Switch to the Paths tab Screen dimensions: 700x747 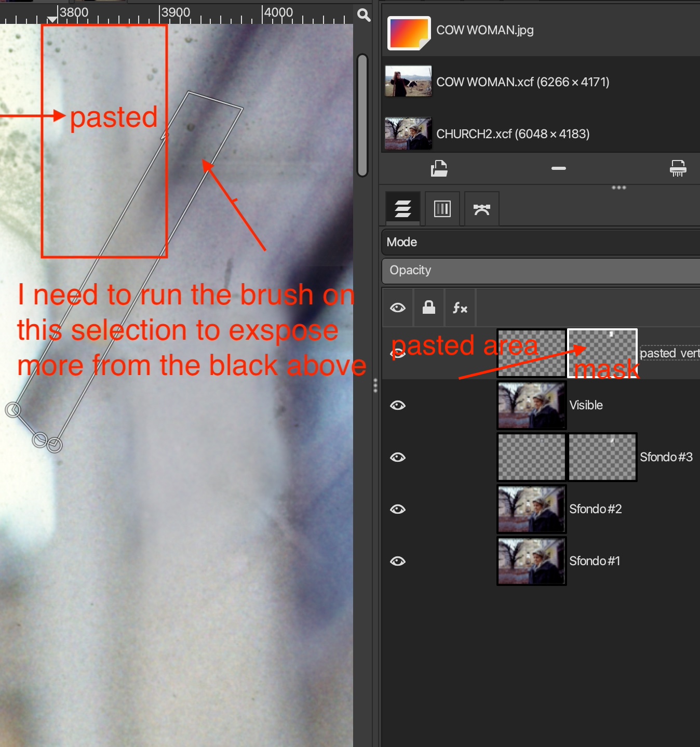coord(482,209)
